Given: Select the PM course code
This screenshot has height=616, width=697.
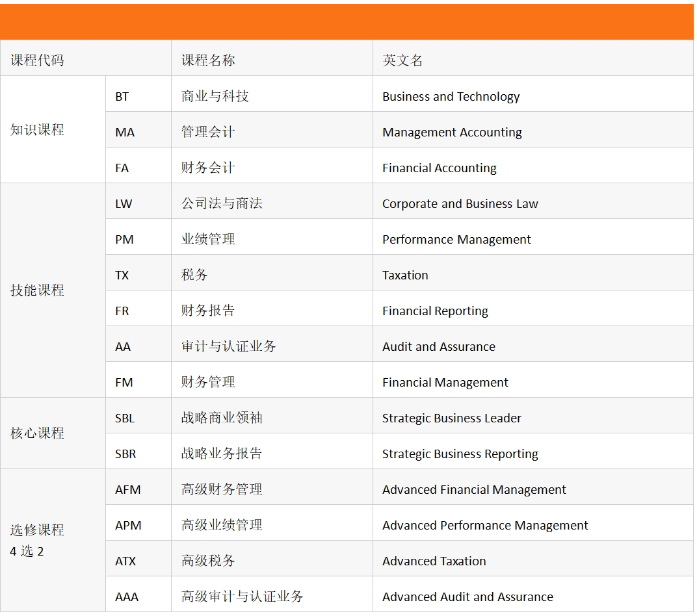Looking at the screenshot, I should coord(124,239).
